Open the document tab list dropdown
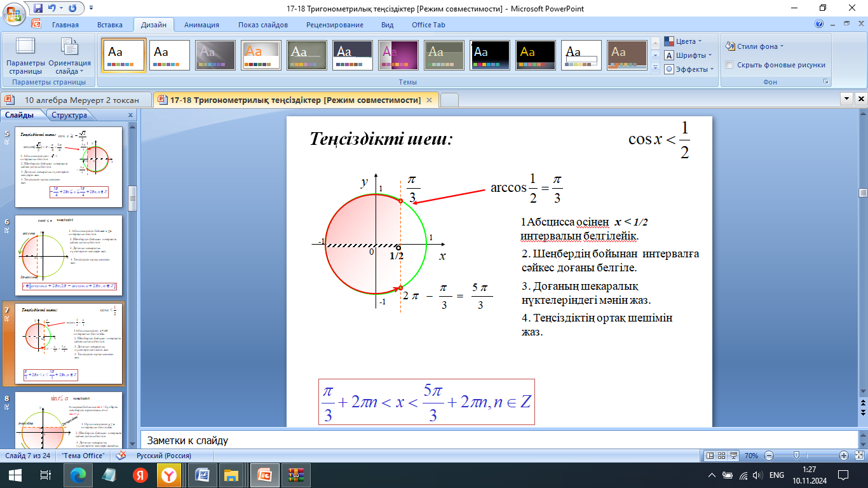This screenshot has width=868, height=488. coord(846,100)
